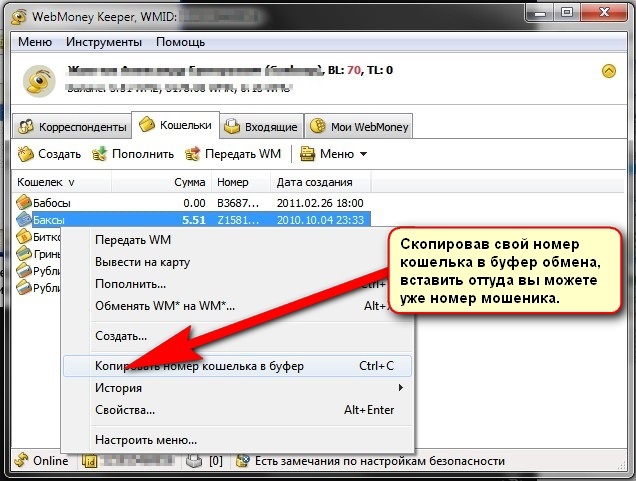Click the Баксы amount 5.51
This screenshot has width=636, height=481.
(193, 220)
